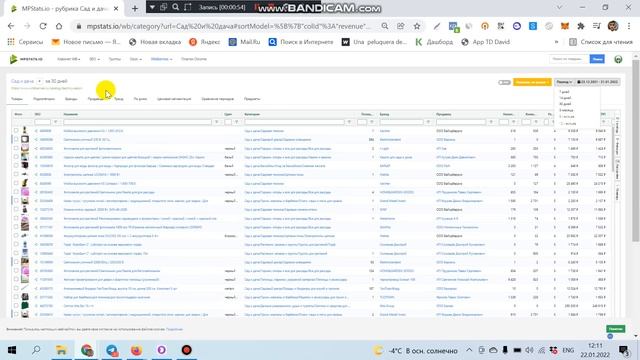This screenshot has width=640, height=360.
Task: Open Windows Start menu
Action: [12, 350]
